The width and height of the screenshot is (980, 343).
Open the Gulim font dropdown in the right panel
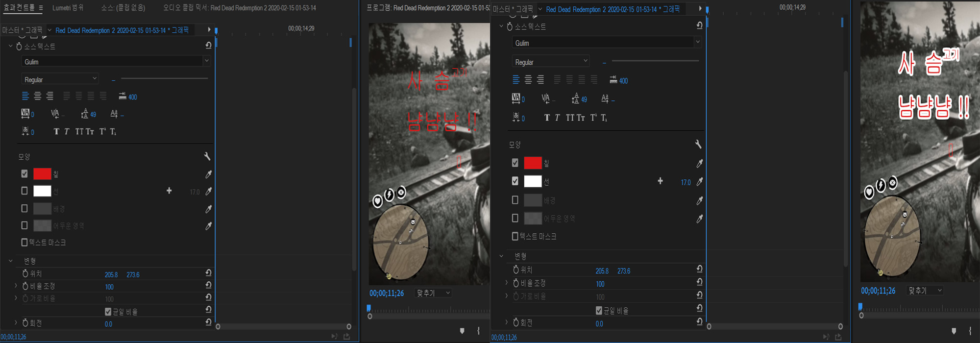607,43
